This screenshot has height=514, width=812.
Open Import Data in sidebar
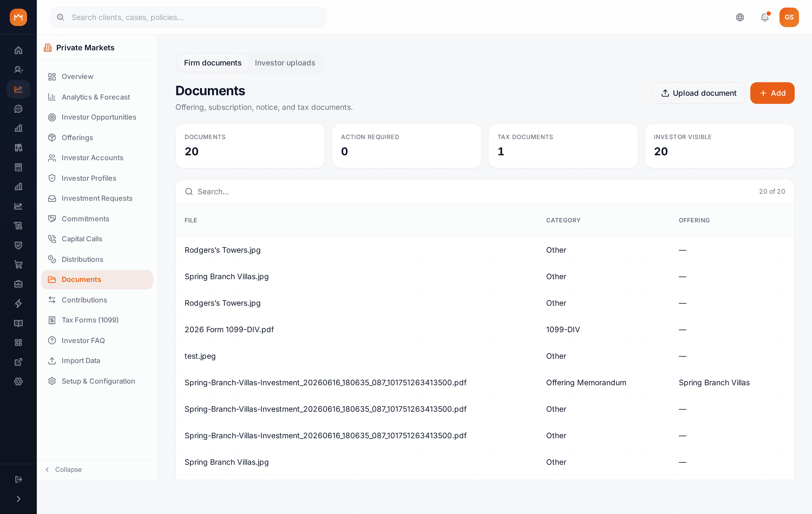click(97, 361)
